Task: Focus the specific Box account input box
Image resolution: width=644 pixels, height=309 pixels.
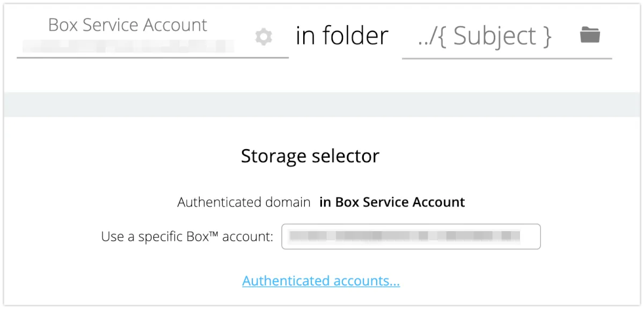Action: click(x=411, y=237)
